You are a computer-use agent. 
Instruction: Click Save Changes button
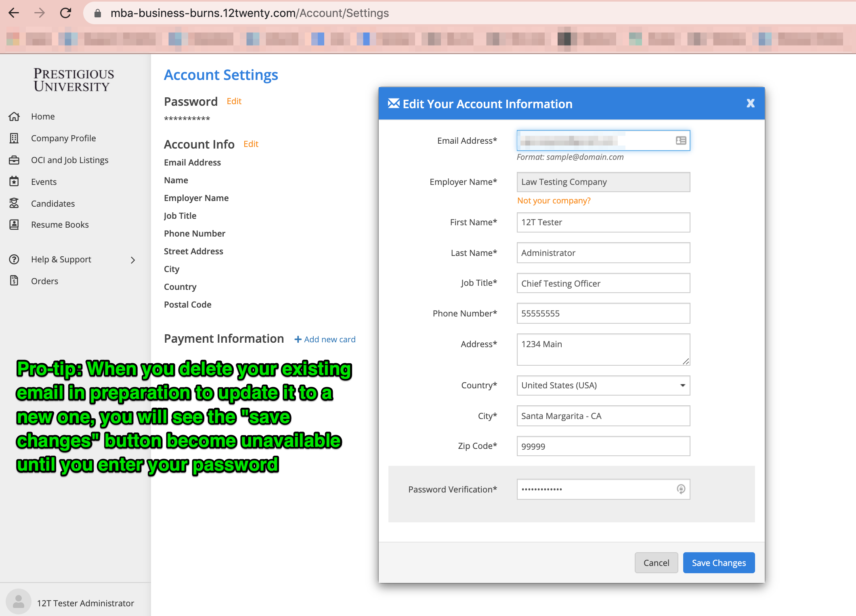pos(719,563)
